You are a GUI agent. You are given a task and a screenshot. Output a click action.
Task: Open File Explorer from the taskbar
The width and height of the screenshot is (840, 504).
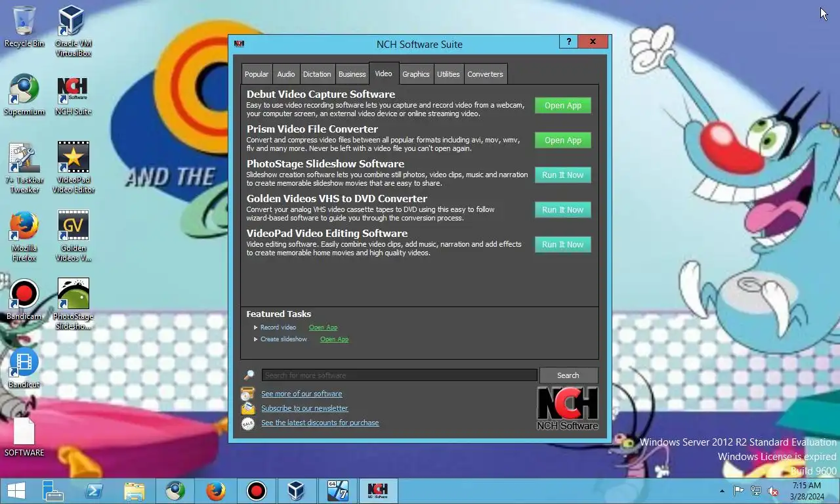click(135, 491)
